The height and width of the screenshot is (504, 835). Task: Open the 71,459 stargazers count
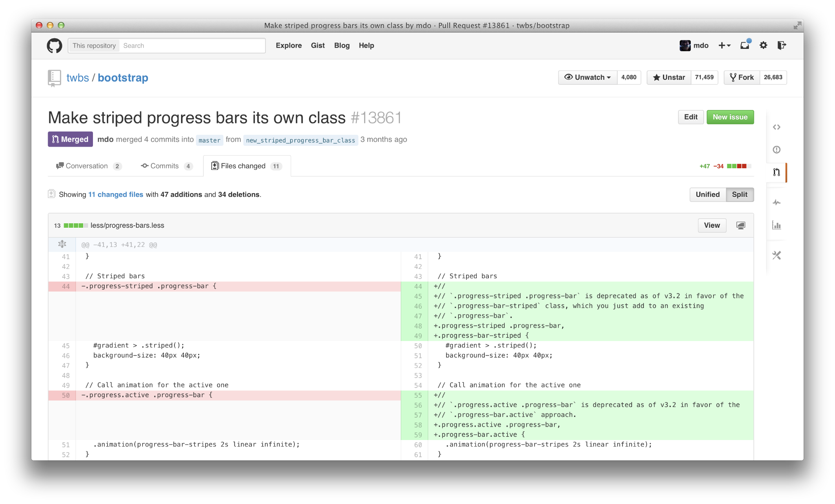(704, 77)
